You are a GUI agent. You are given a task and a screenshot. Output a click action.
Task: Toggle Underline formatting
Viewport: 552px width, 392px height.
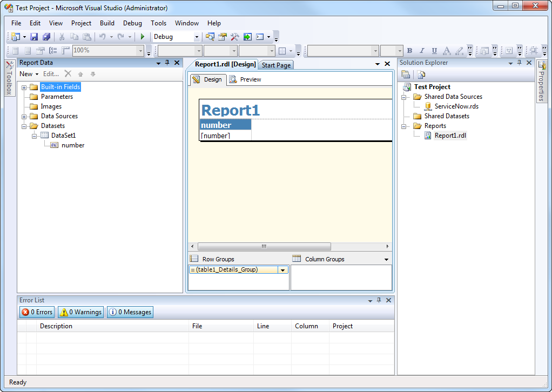coord(434,51)
